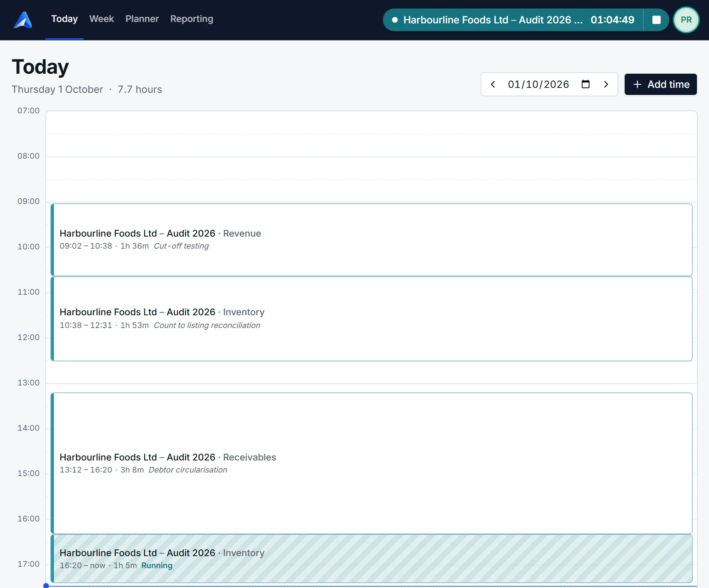Open the Revenue cut-off testing entry
Viewport: 709px width, 588px height.
(372, 240)
